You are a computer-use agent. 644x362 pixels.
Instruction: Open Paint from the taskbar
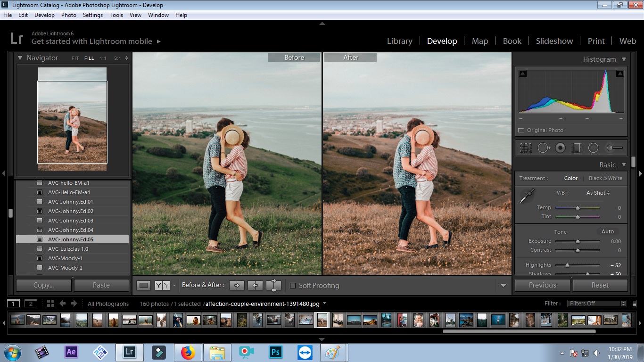334,352
